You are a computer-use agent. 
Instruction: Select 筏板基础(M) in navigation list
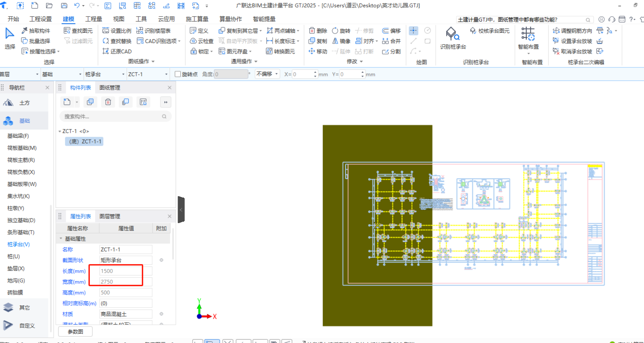(x=22, y=148)
